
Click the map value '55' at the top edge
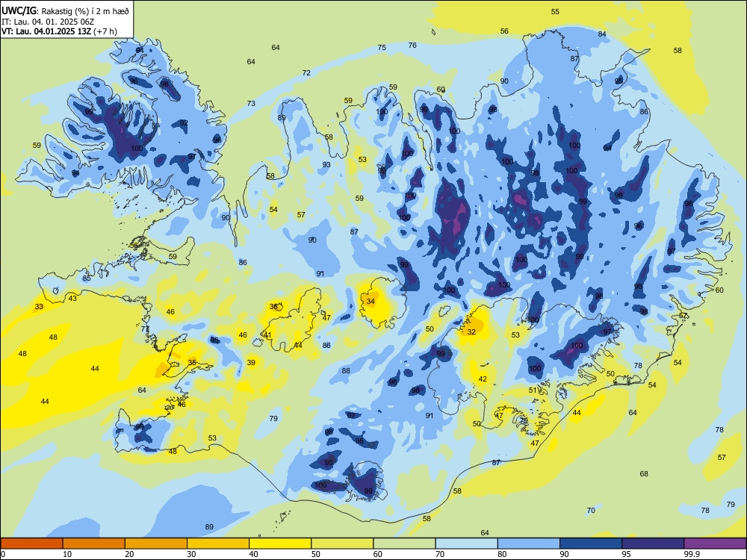click(555, 11)
